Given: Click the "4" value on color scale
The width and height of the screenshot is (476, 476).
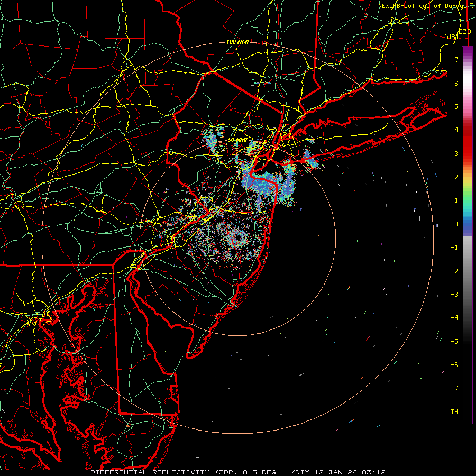Looking at the screenshot, I should (456, 130).
